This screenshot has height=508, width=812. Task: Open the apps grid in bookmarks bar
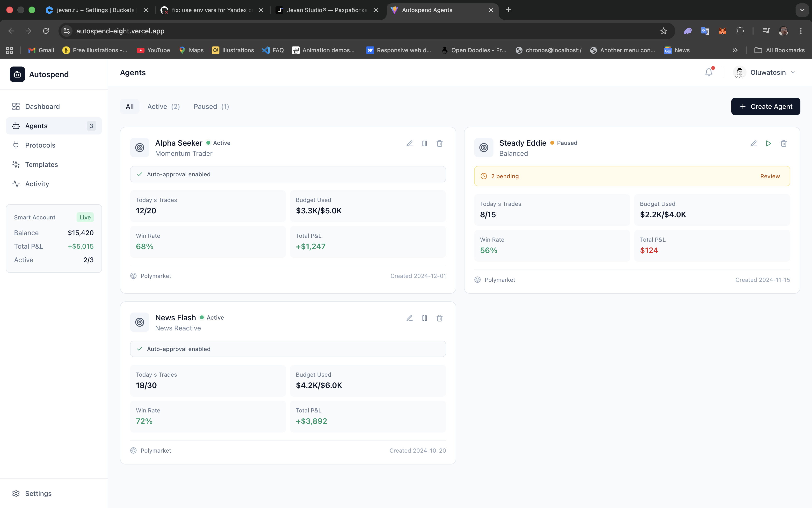click(x=10, y=50)
